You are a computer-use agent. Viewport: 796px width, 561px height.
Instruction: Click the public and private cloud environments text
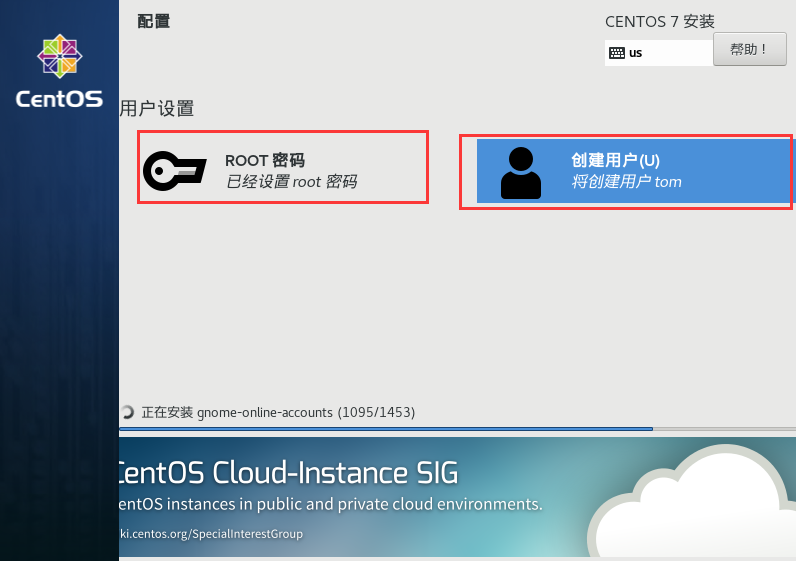click(x=330, y=504)
